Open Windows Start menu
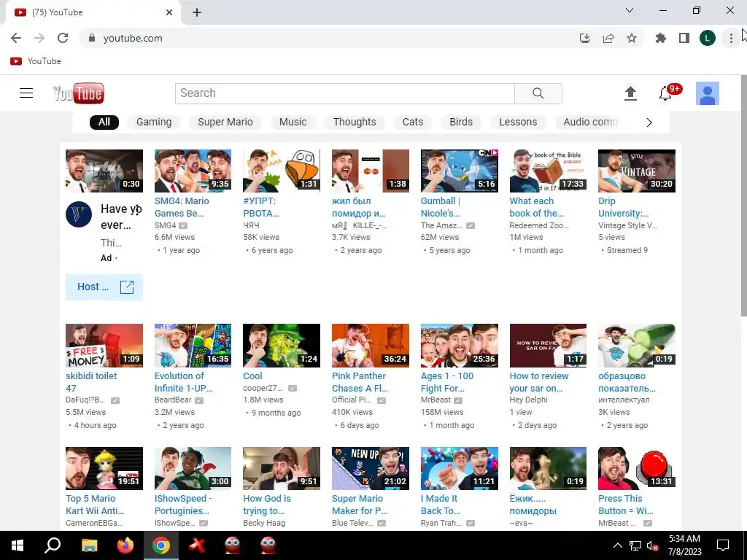747x560 pixels. click(18, 545)
